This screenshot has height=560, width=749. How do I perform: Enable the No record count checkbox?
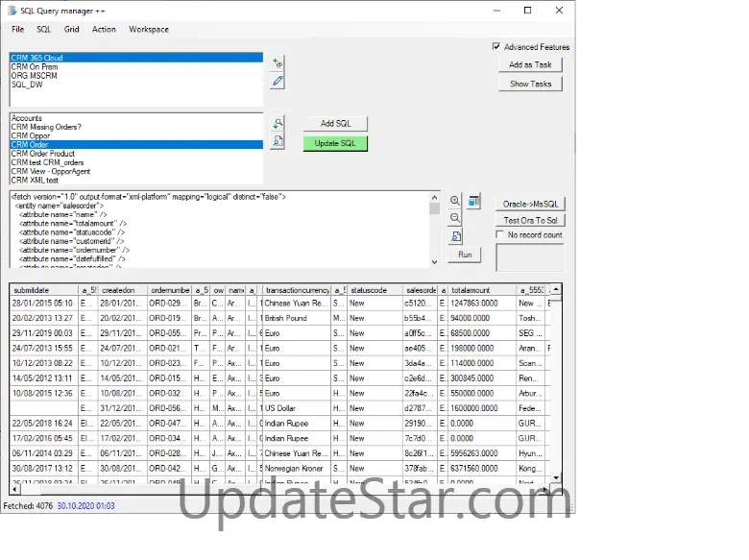500,234
